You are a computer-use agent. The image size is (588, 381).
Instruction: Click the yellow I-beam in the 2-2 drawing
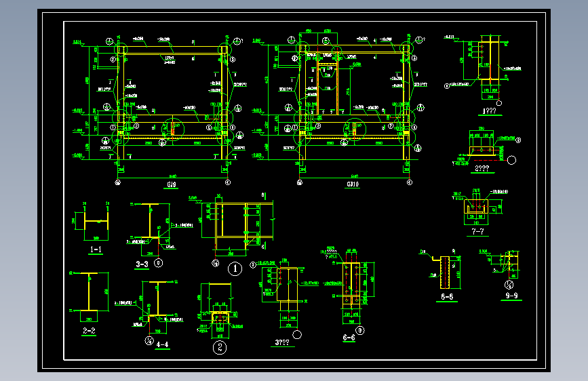[x=89, y=292]
